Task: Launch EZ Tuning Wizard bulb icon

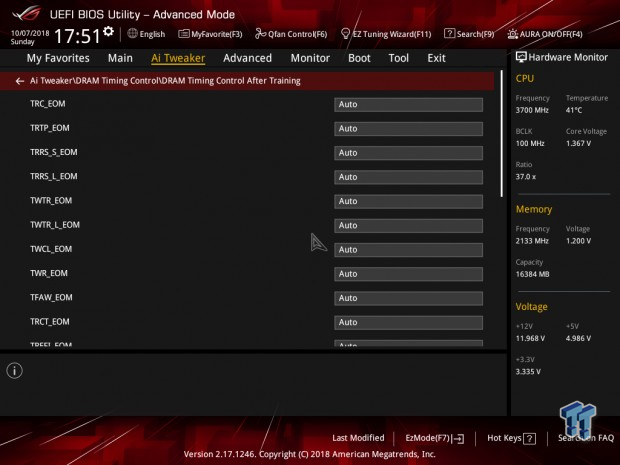Action: [x=345, y=34]
